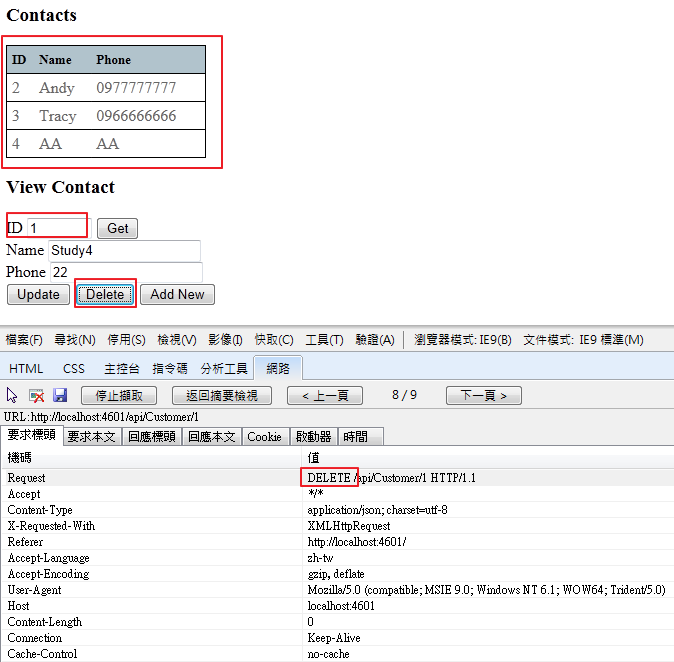
Task: Select the Accept-Encoding header row
Action: click(x=337, y=574)
